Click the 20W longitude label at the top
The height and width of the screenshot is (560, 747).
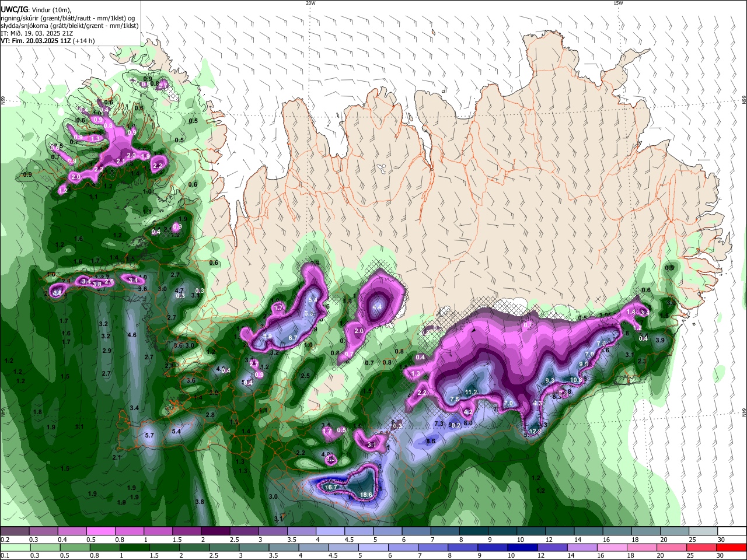[310, 3]
